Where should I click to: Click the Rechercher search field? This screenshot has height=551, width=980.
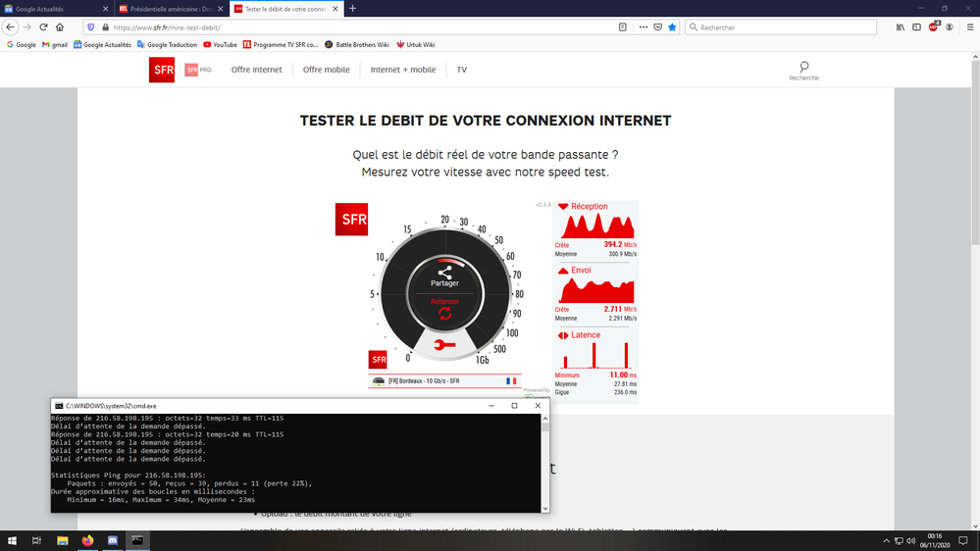pos(781,27)
